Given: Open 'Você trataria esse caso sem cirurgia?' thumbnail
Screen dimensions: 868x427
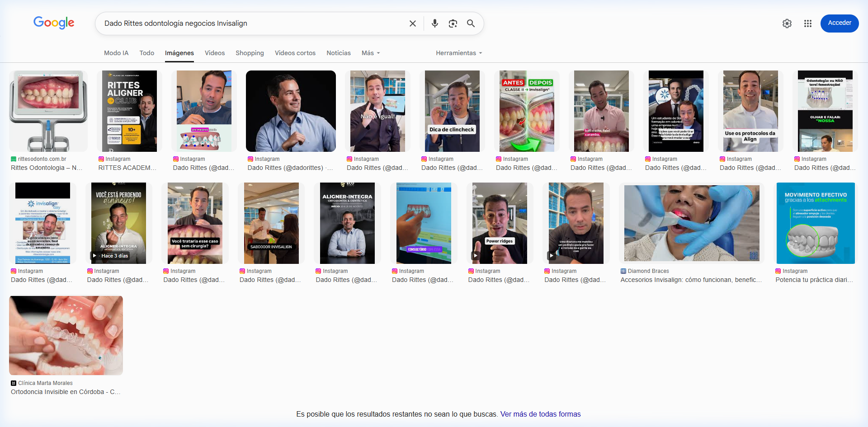Looking at the screenshot, I should click(x=195, y=223).
